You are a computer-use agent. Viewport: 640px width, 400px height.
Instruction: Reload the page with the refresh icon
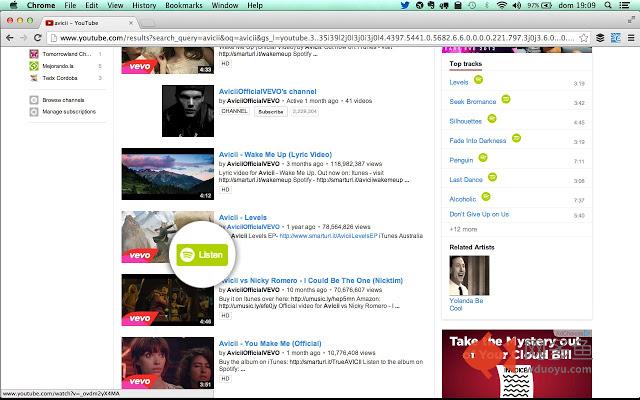pyautogui.click(x=38, y=38)
